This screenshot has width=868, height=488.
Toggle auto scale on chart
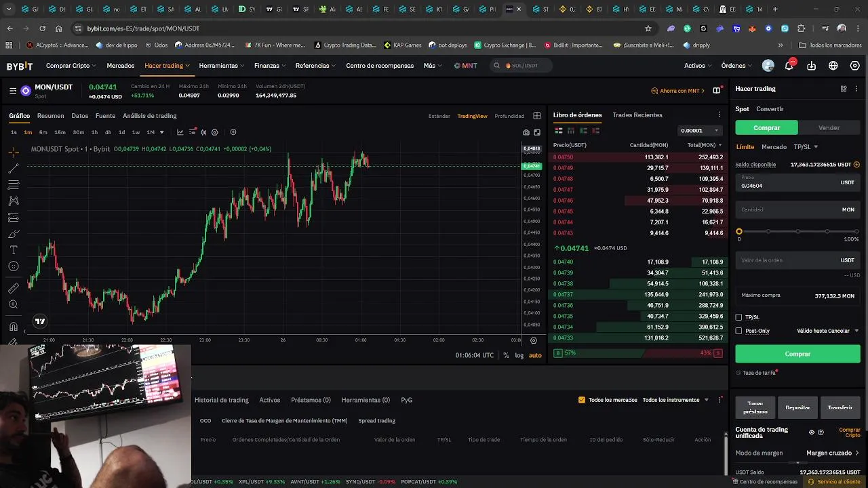click(x=535, y=355)
